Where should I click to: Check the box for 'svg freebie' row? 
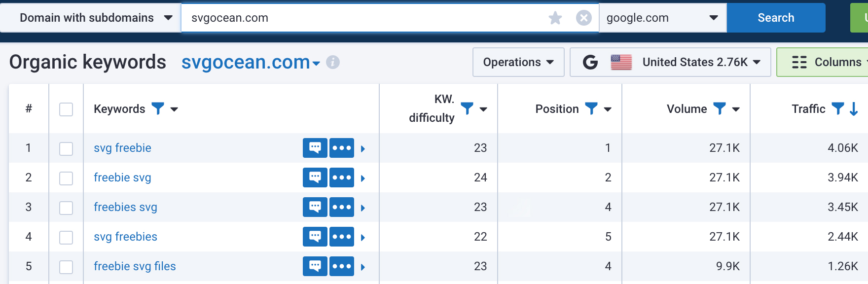point(66,148)
